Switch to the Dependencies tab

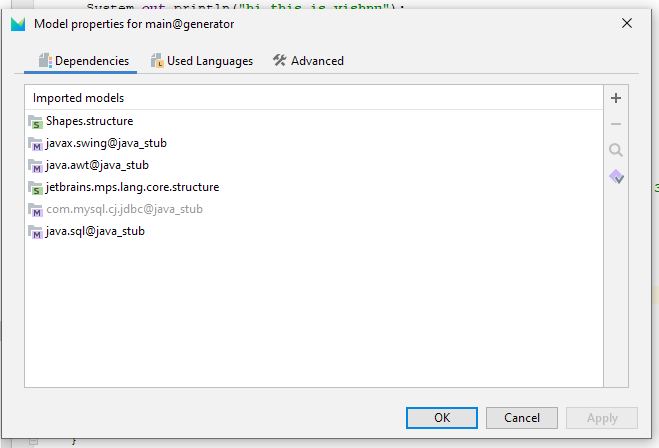pyautogui.click(x=84, y=61)
